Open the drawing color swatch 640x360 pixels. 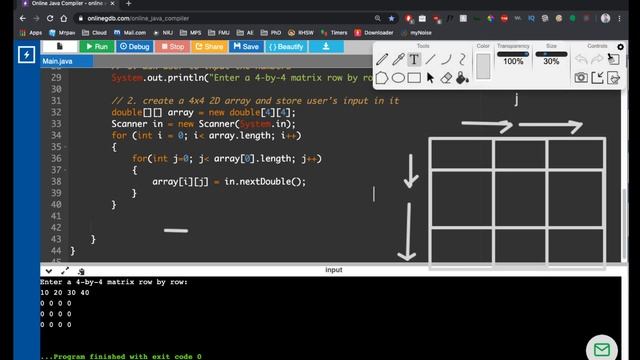[483, 66]
